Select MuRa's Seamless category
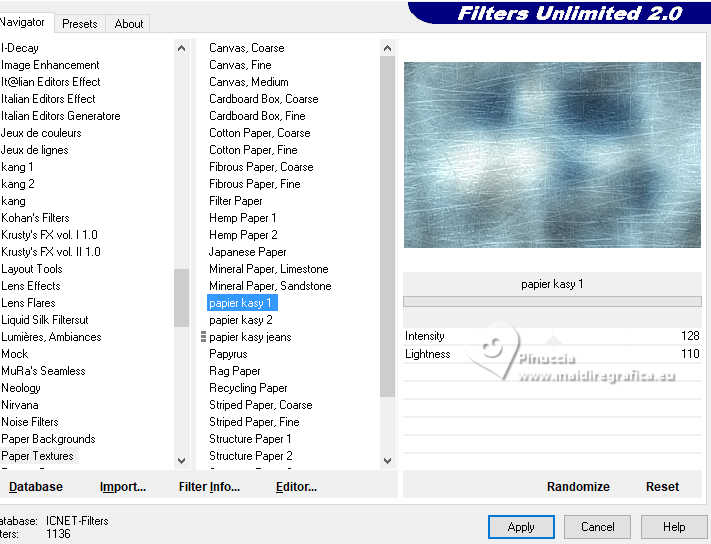 [x=43, y=371]
